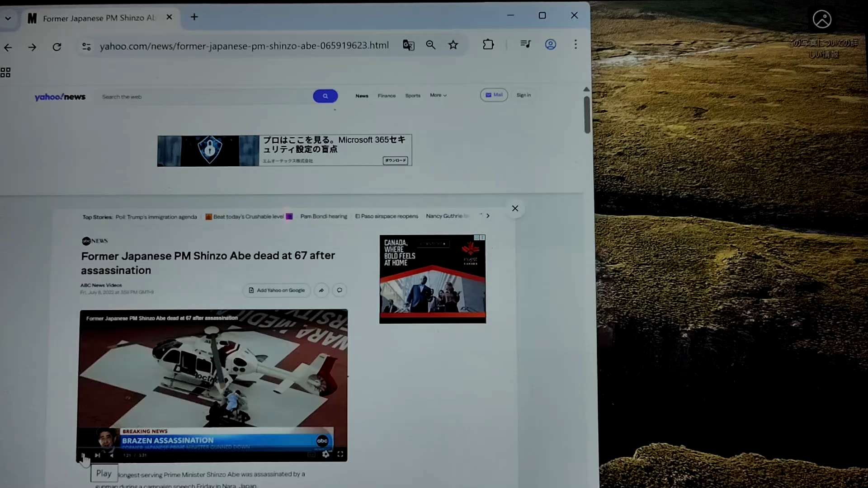Click the Sign in link
868x488 pixels.
(x=524, y=95)
